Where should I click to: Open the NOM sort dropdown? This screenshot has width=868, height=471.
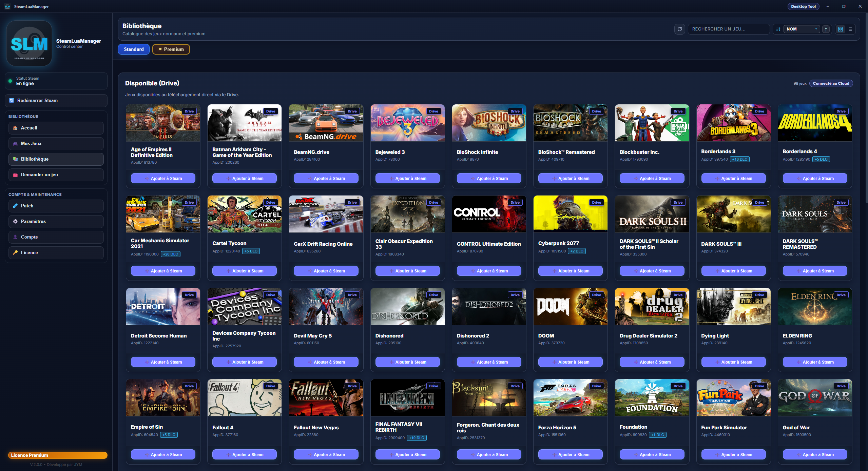[x=802, y=29]
